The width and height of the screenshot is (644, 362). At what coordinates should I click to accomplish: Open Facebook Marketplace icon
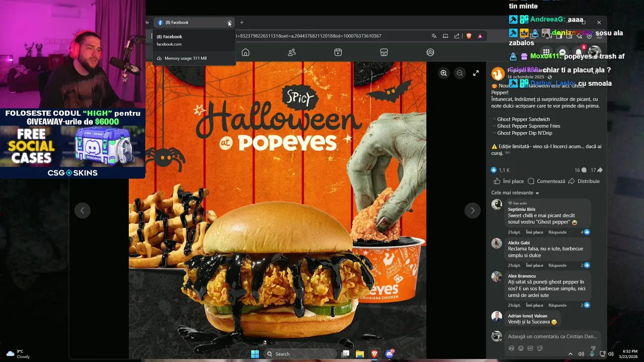click(x=384, y=52)
